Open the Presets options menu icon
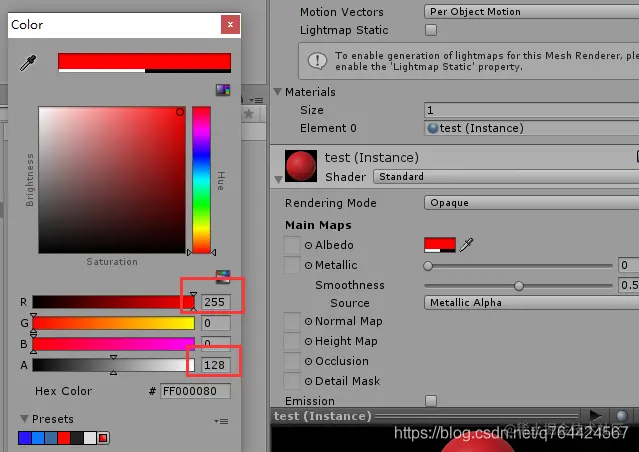The height and width of the screenshot is (452, 639). tap(221, 421)
